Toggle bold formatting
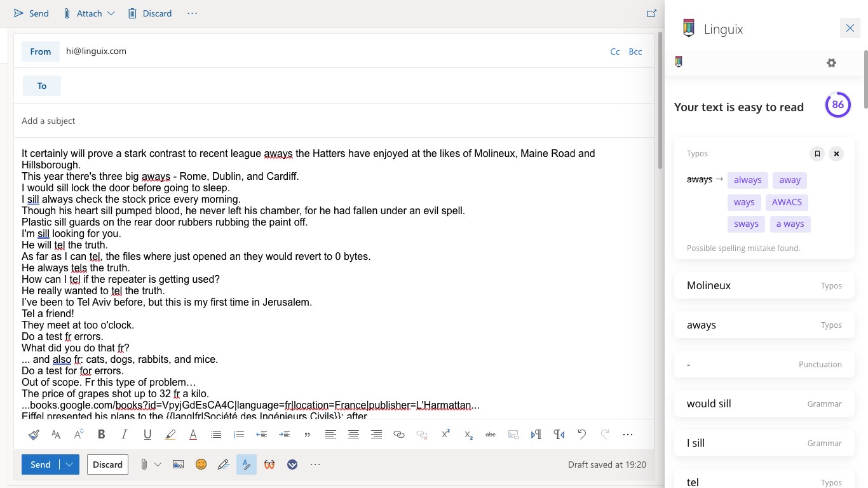Image resolution: width=868 pixels, height=488 pixels. click(x=102, y=435)
